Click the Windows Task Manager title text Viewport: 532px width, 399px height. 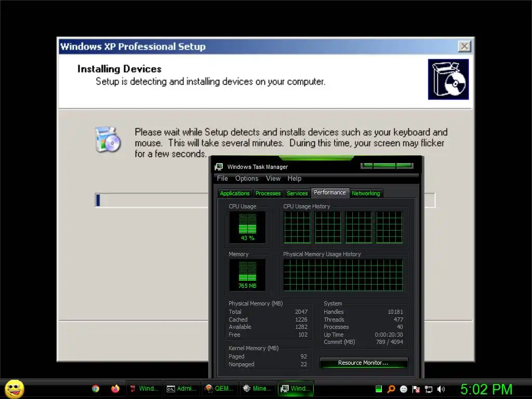(258, 167)
